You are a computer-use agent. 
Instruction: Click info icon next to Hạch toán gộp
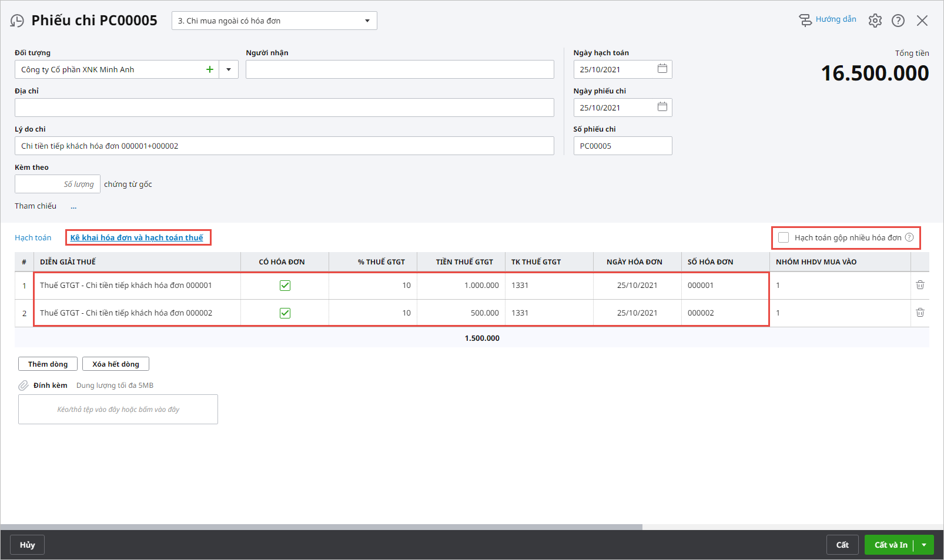[x=909, y=237]
